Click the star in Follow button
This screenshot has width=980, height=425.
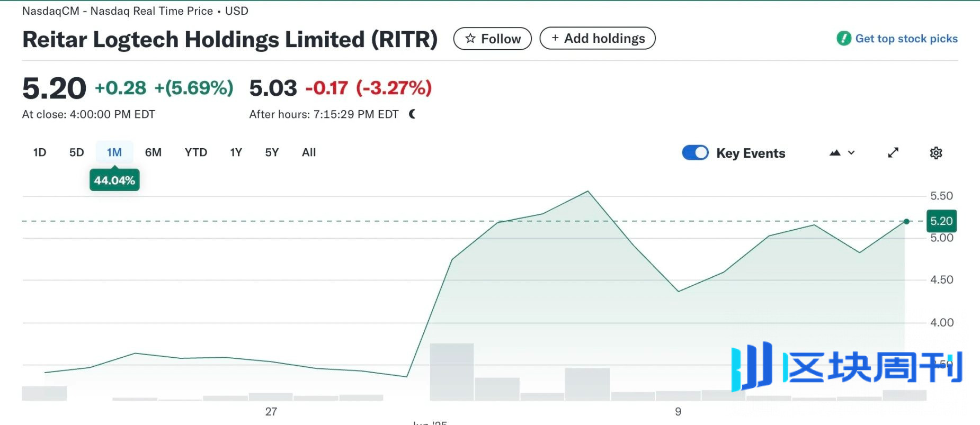click(x=470, y=38)
